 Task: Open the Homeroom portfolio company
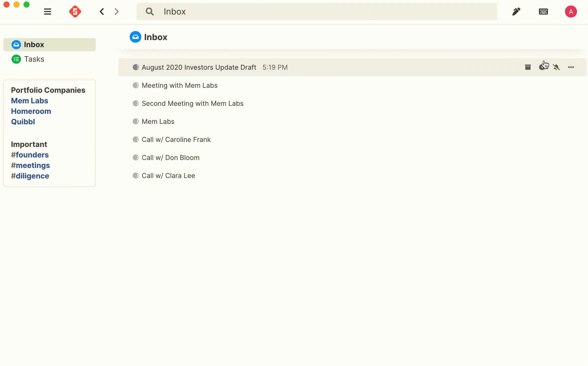coord(31,111)
